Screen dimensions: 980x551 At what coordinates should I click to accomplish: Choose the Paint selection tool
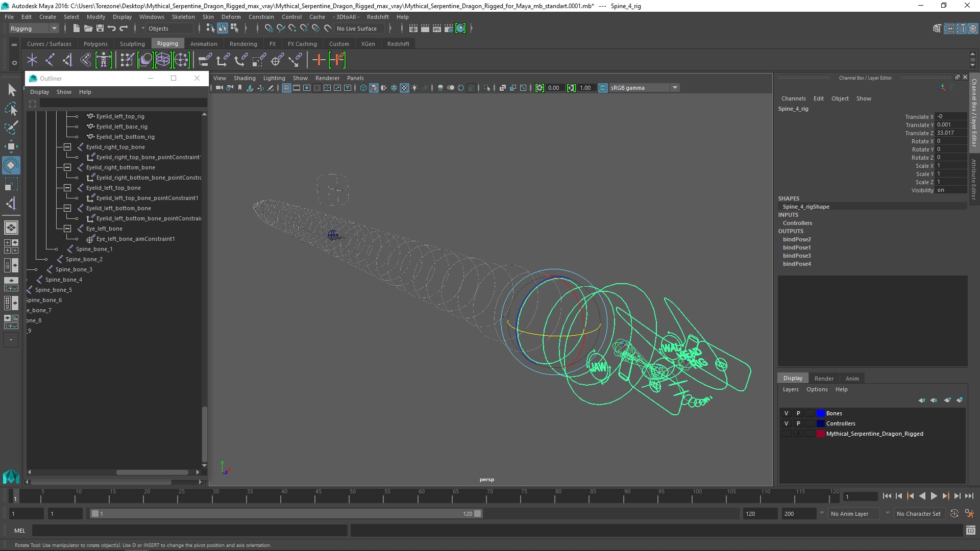pyautogui.click(x=11, y=128)
